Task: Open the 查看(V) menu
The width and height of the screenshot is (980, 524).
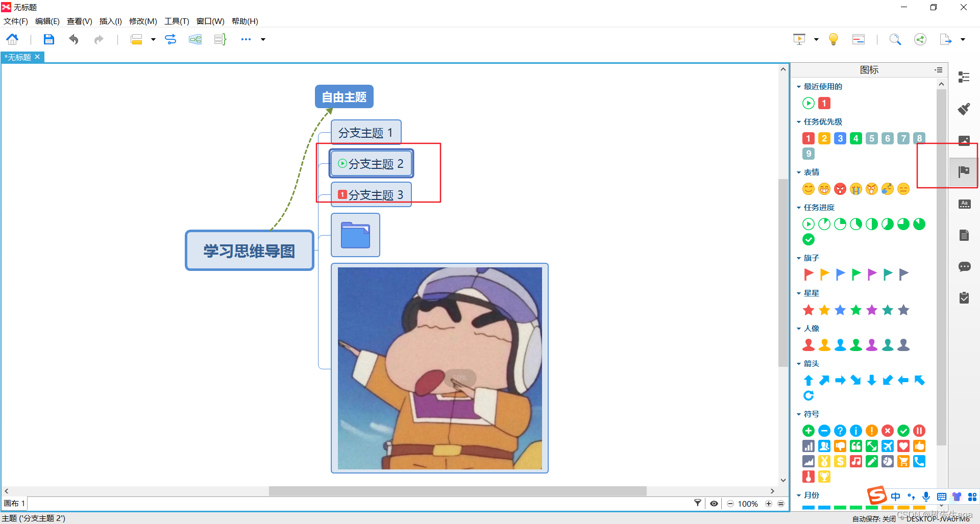Action: click(x=80, y=21)
